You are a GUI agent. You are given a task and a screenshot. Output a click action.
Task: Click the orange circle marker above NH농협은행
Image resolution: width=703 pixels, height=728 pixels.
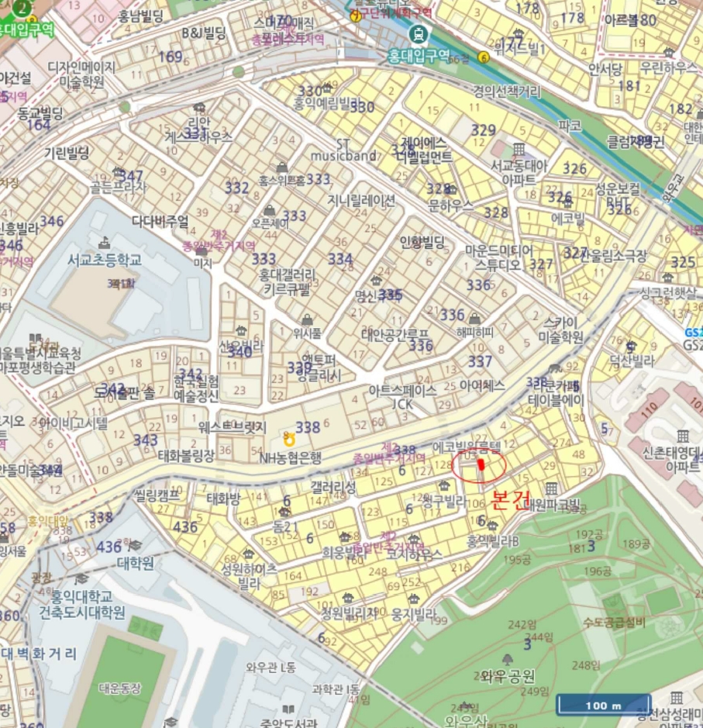pyautogui.click(x=289, y=440)
